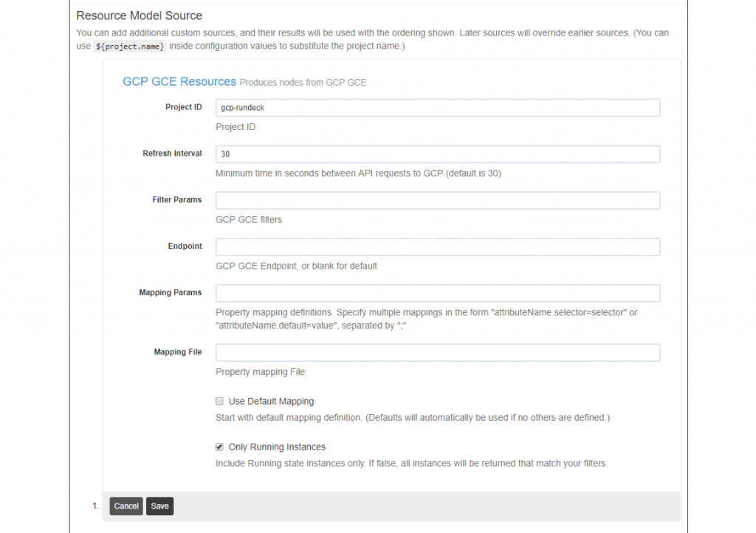Click the Mapping Params label
The width and height of the screenshot is (756, 533).
(171, 292)
